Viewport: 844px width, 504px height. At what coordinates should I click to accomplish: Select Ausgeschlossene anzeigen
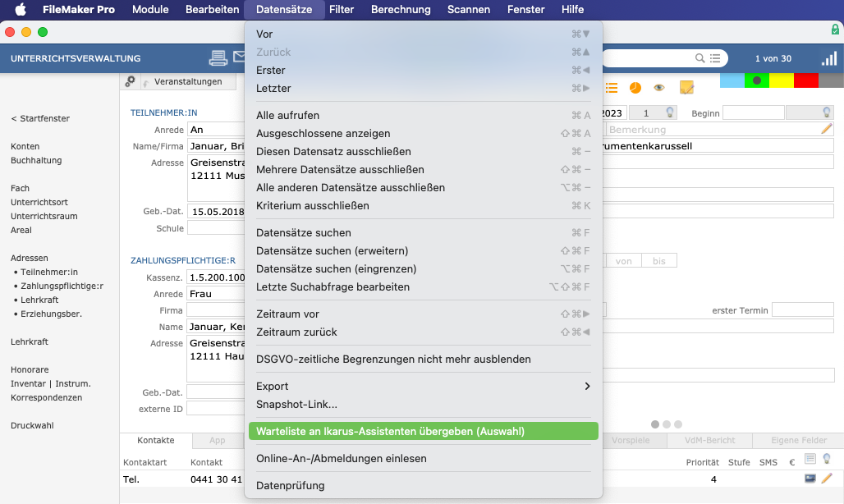[x=423, y=134]
